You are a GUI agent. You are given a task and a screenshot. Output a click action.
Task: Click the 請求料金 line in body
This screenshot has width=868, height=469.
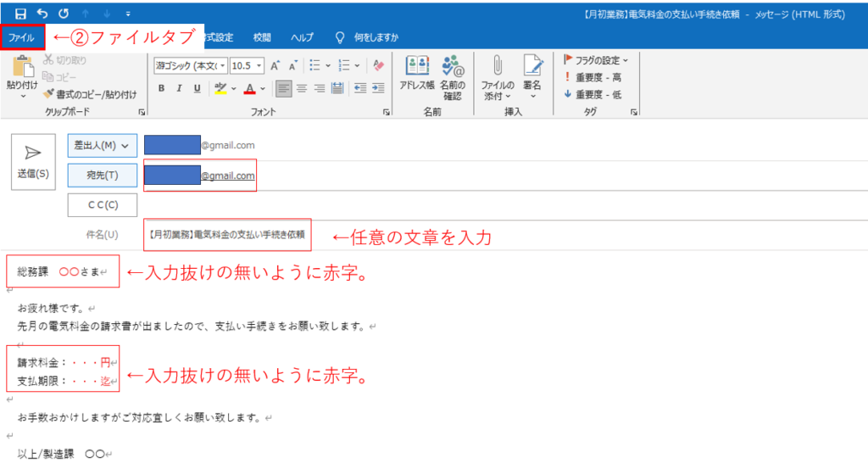tap(67, 363)
